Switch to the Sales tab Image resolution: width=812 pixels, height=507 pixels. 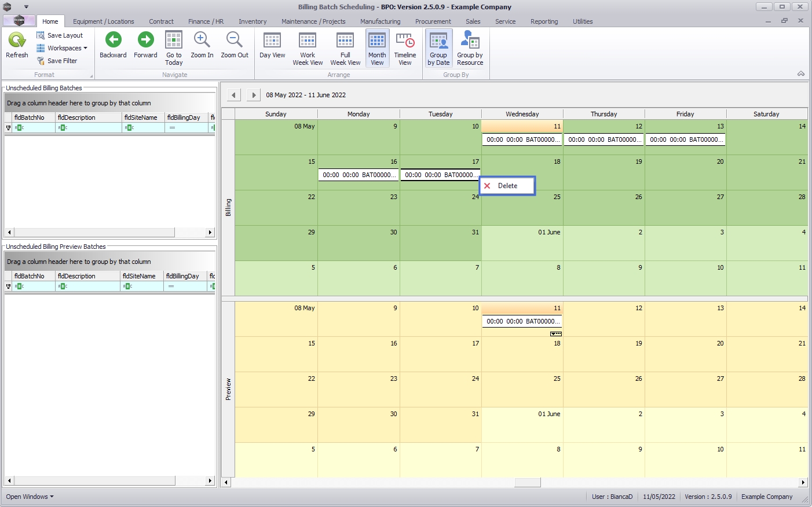click(473, 21)
